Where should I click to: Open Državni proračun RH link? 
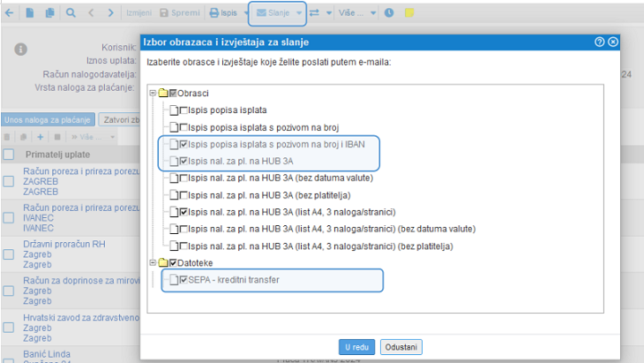point(64,244)
